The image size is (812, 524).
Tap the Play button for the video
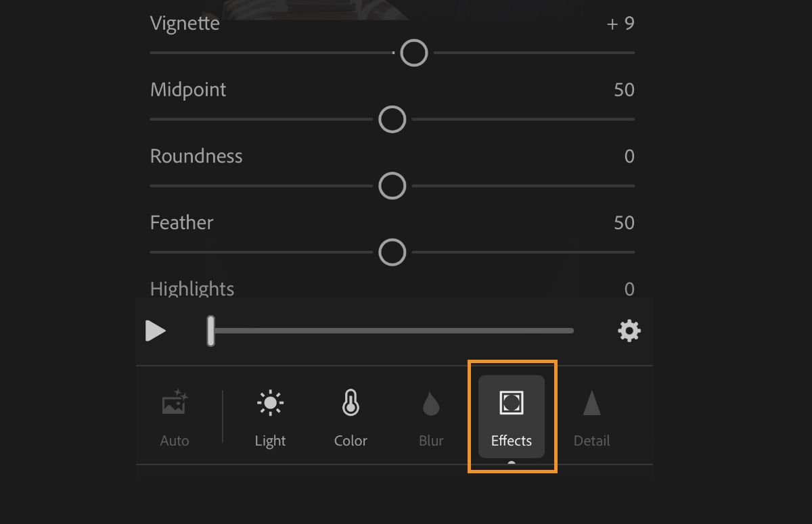(x=156, y=331)
